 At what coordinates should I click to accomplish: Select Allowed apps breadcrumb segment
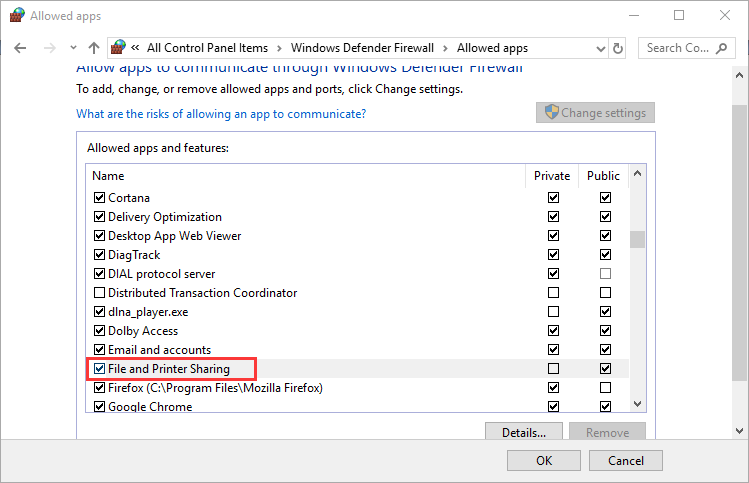pos(492,48)
